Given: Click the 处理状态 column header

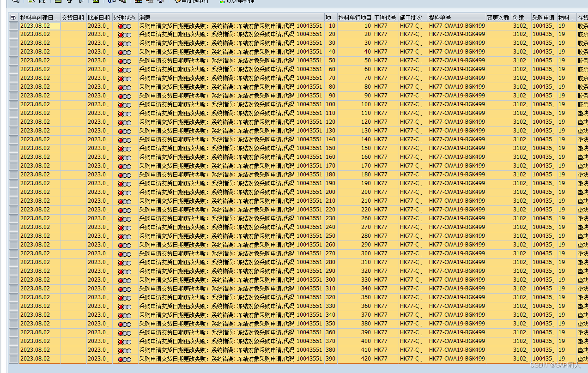Looking at the screenshot, I should (125, 18).
